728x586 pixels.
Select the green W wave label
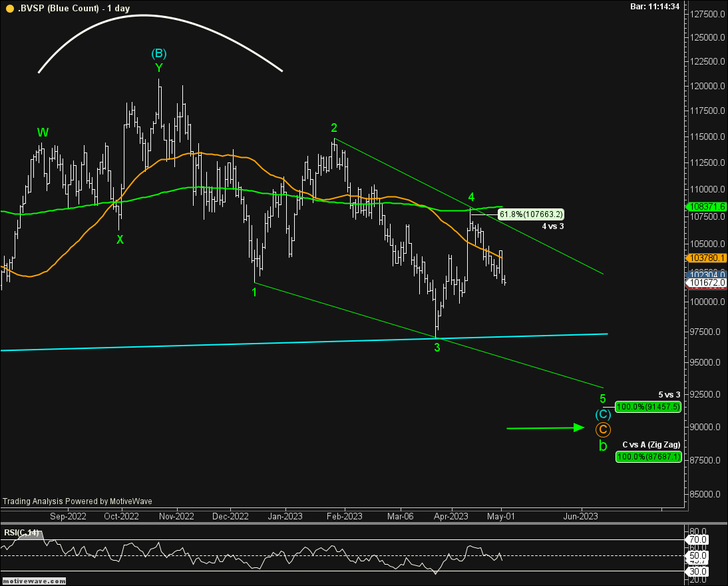tap(43, 133)
